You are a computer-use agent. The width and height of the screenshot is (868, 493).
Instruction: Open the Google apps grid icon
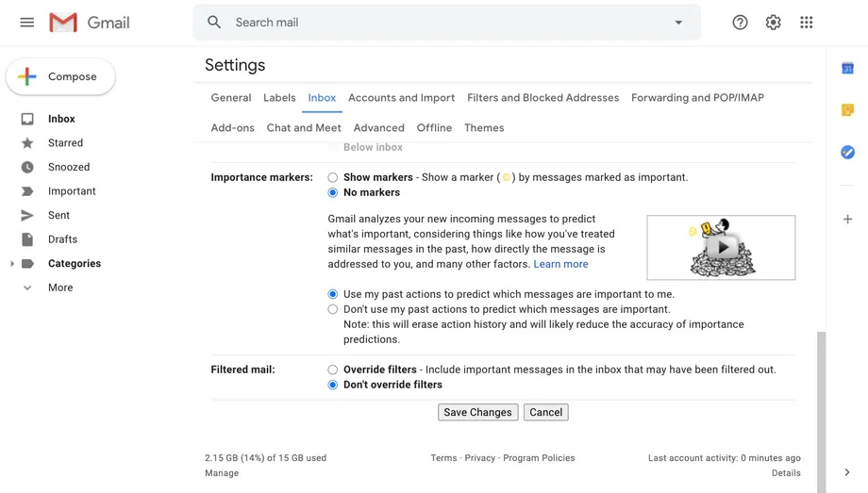click(806, 22)
